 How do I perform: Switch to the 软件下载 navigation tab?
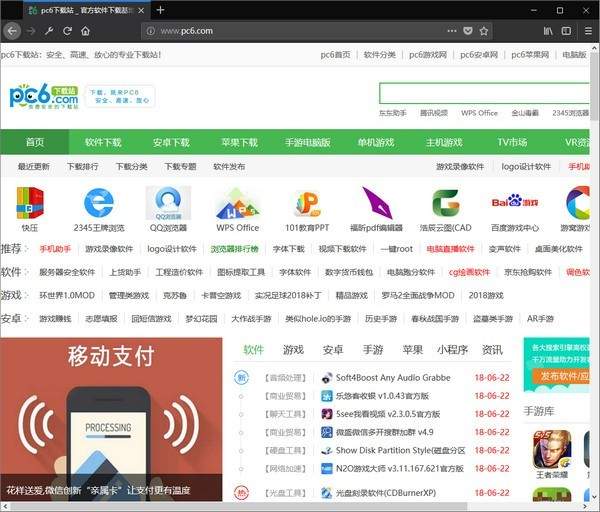(103, 142)
